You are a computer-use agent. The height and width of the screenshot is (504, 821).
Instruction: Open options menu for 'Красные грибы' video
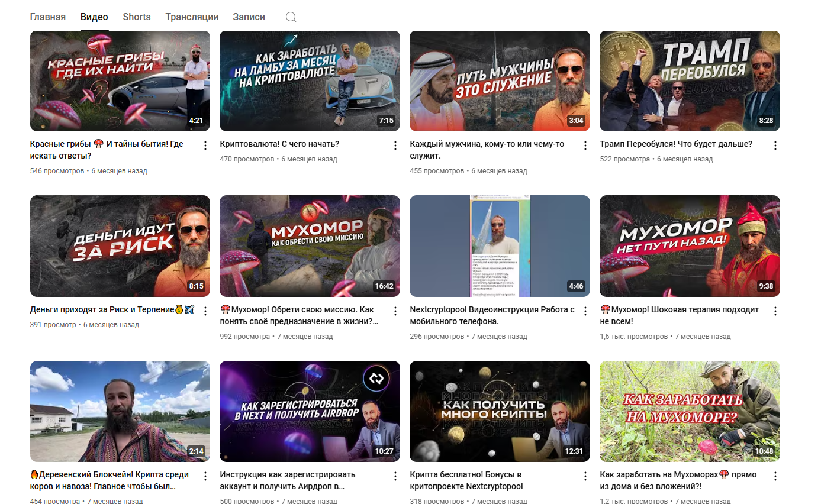[x=205, y=146]
